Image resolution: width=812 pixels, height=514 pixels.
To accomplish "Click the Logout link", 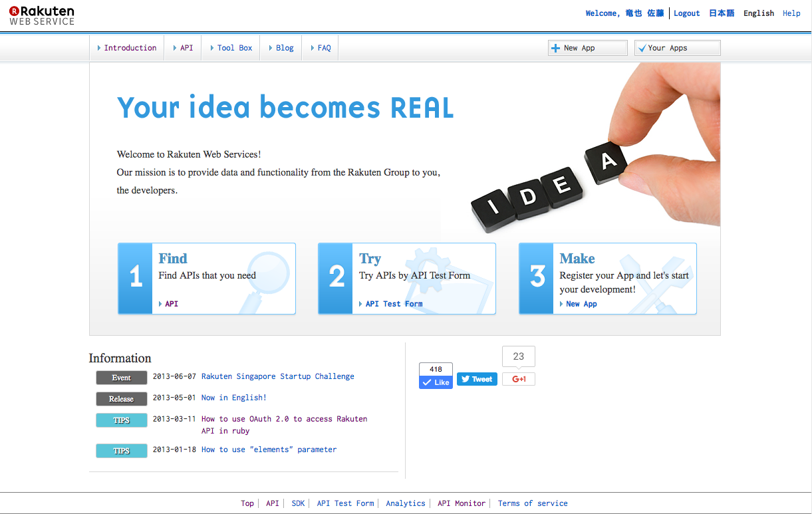I will coord(687,13).
